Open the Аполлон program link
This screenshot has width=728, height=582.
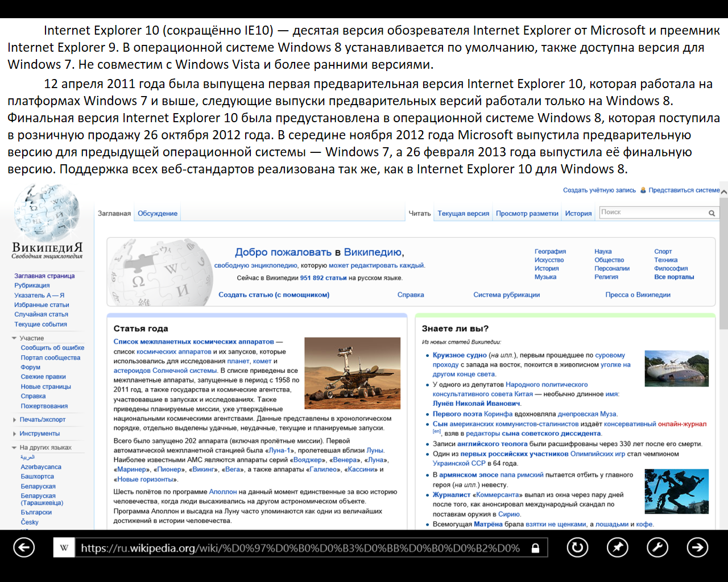[223, 492]
